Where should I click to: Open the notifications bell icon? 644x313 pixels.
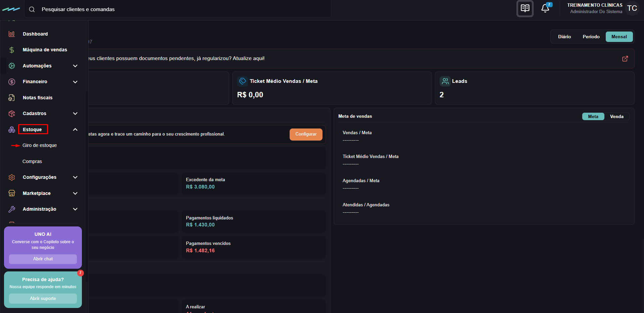545,8
